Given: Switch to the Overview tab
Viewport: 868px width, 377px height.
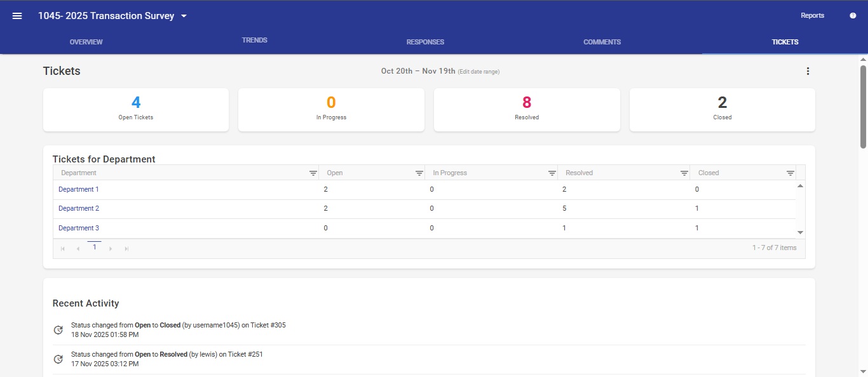Looking at the screenshot, I should pos(86,42).
